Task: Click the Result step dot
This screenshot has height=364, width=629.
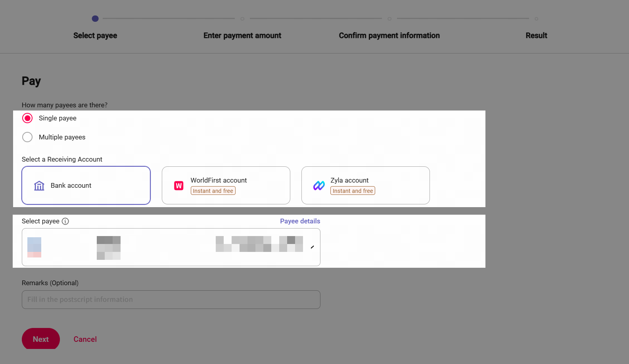Action: 537,19
